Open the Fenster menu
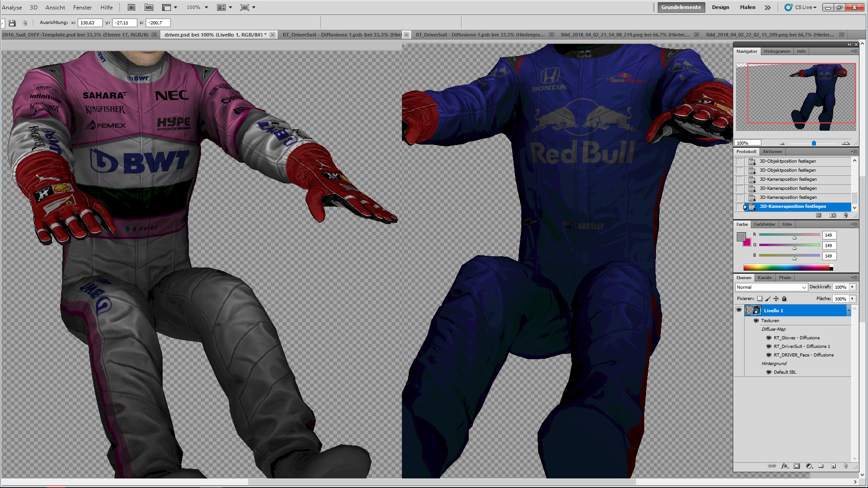Screen dimensions: 868x488 (x=82, y=7)
